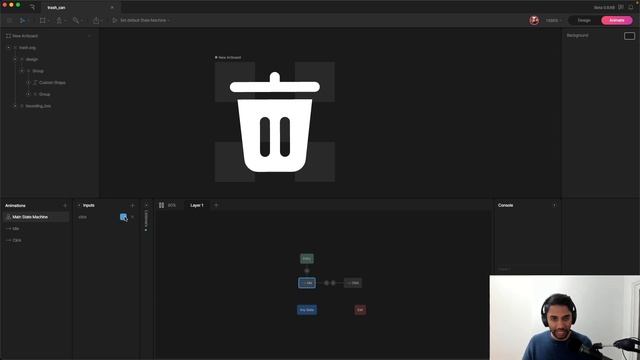This screenshot has width=640, height=360.
Task: Select the highlighted Idle state node
Action: 307,283
